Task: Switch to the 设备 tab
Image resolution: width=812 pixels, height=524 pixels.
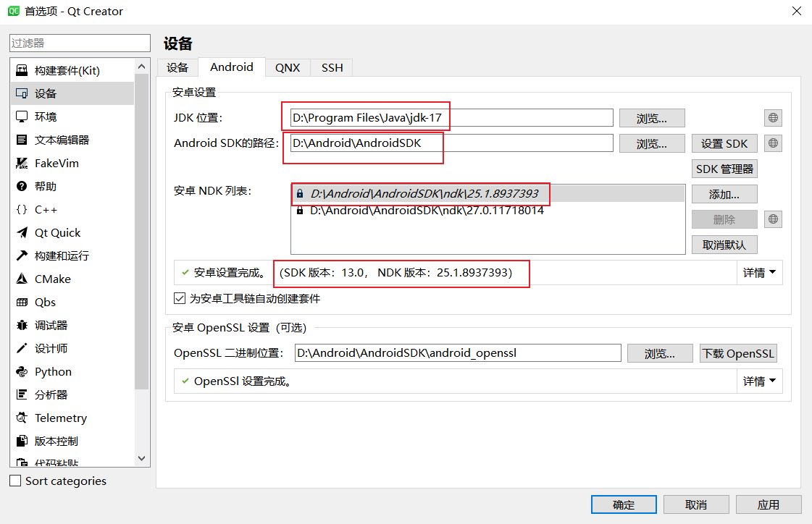Action: 177,68
